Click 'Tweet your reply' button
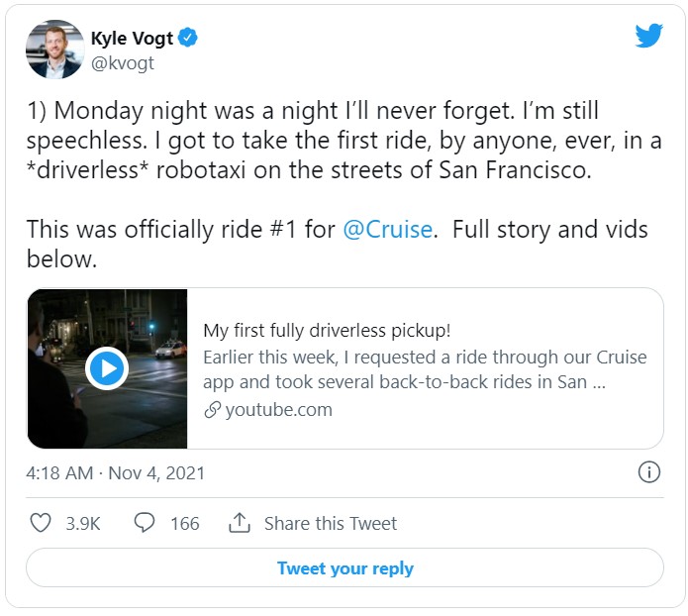The height and width of the screenshot is (616, 688). point(344,567)
